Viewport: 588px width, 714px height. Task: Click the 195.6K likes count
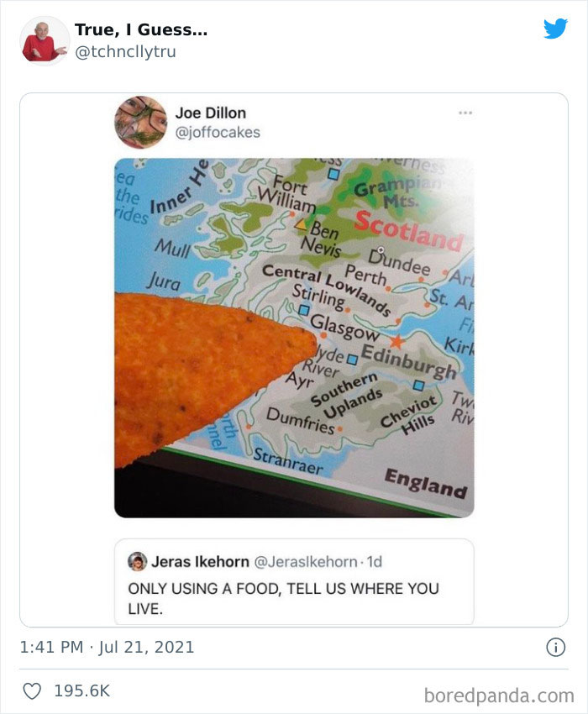(x=82, y=690)
